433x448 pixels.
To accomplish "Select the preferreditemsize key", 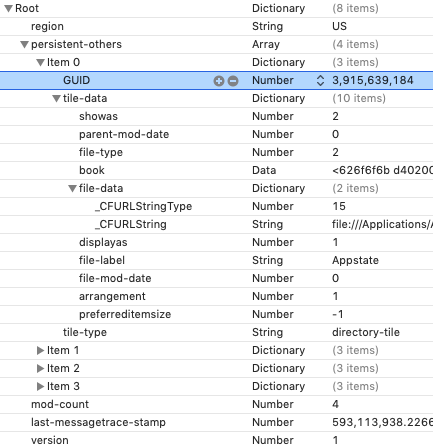I will pyautogui.click(x=125, y=314).
